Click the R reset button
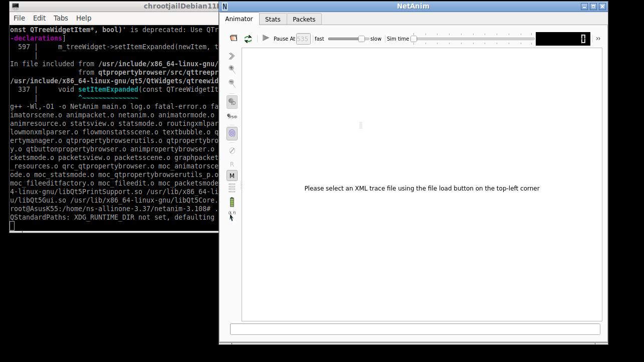Viewport: 644px width, 362px height. click(232, 164)
